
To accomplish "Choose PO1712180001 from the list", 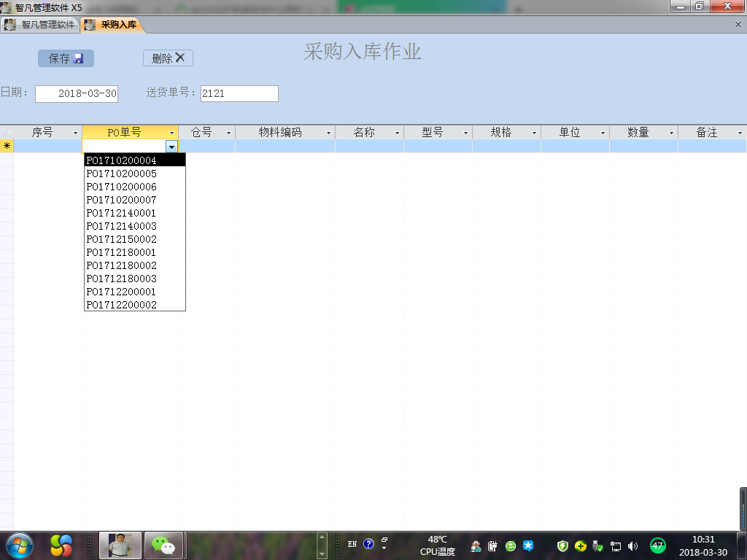I will (135, 252).
